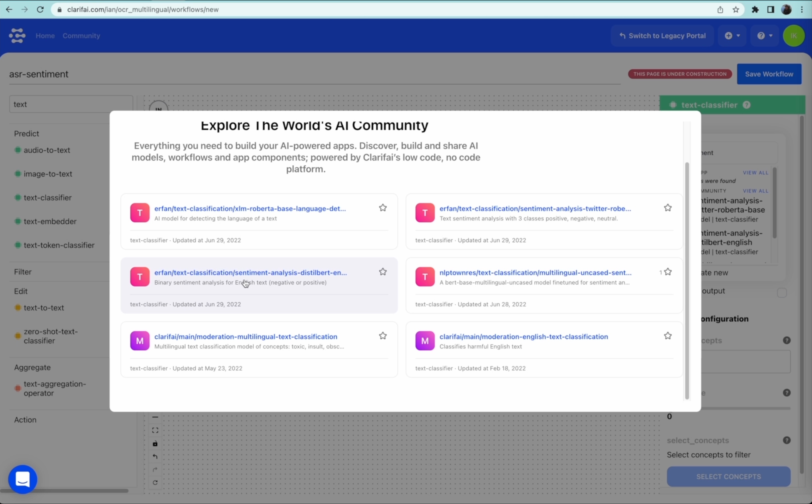The width and height of the screenshot is (812, 504).
Task: Star the sentiment-analysis-distilbert-english model
Action: click(x=383, y=272)
